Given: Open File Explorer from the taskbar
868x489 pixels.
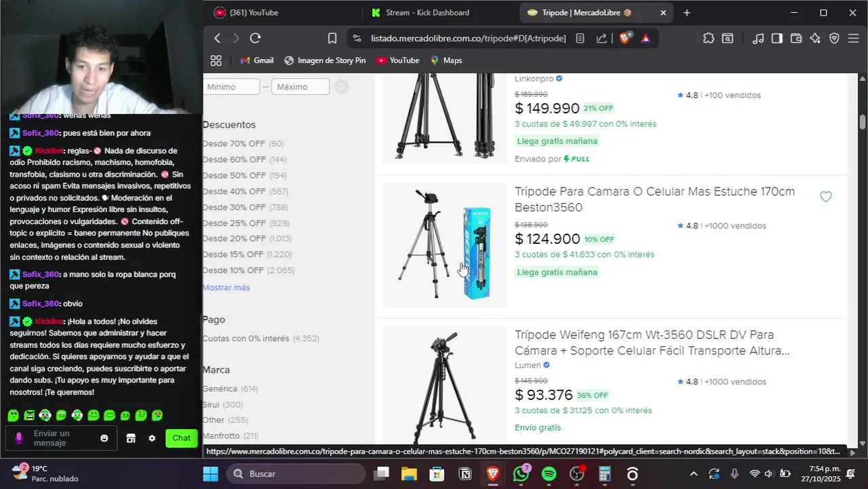Looking at the screenshot, I should pos(408,473).
